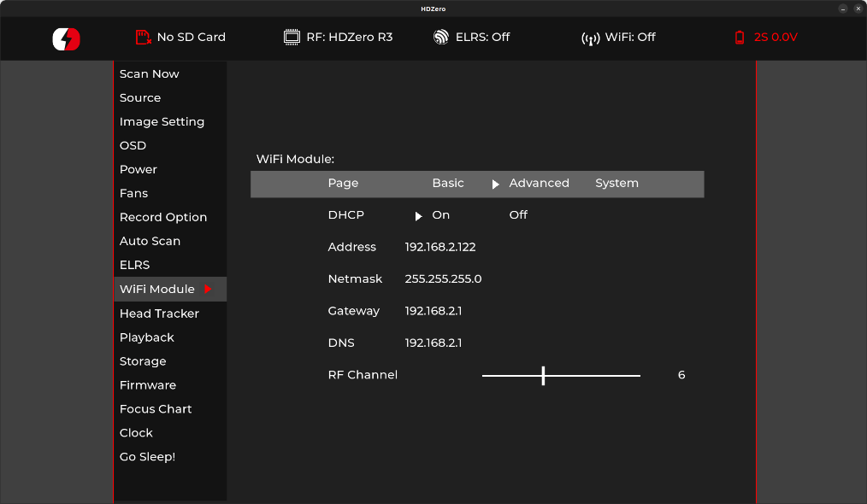Click the red arrow beside WiFi Module
The image size is (867, 504).
[x=208, y=290]
